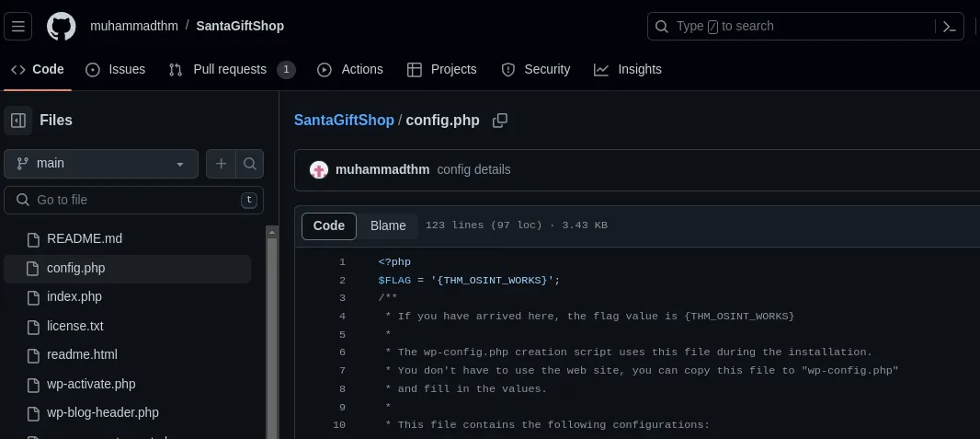Select line number 2
Viewport: 980px width, 439px height.
pyautogui.click(x=343, y=280)
